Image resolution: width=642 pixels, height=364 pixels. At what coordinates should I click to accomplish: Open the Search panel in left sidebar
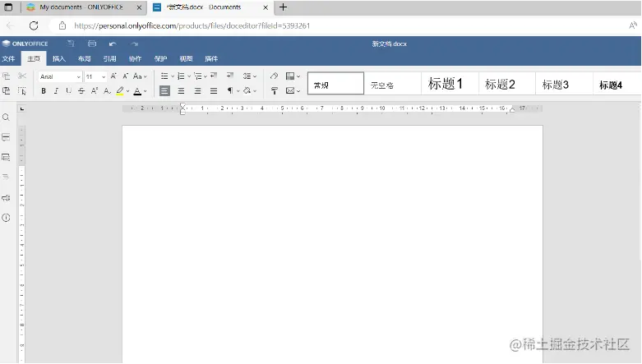tap(6, 117)
